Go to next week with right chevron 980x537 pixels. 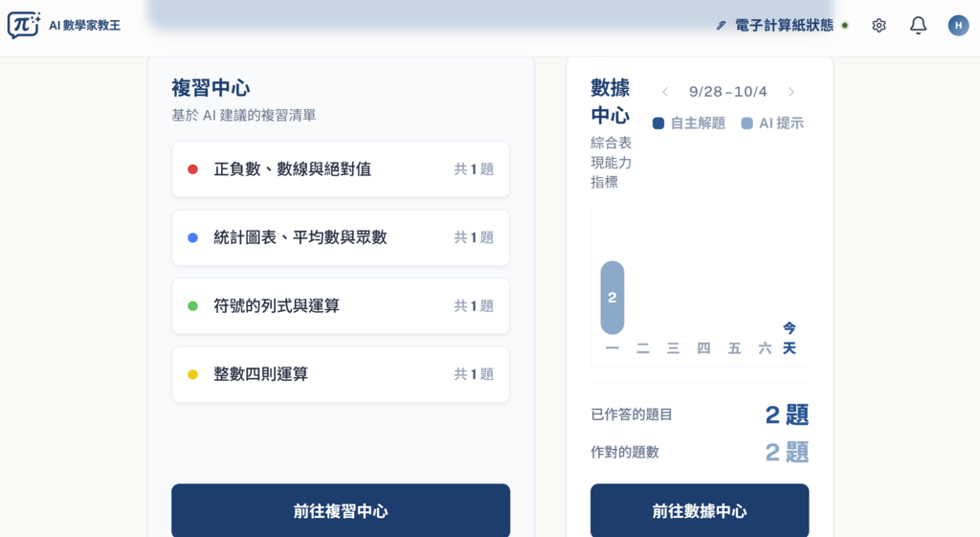coord(791,92)
